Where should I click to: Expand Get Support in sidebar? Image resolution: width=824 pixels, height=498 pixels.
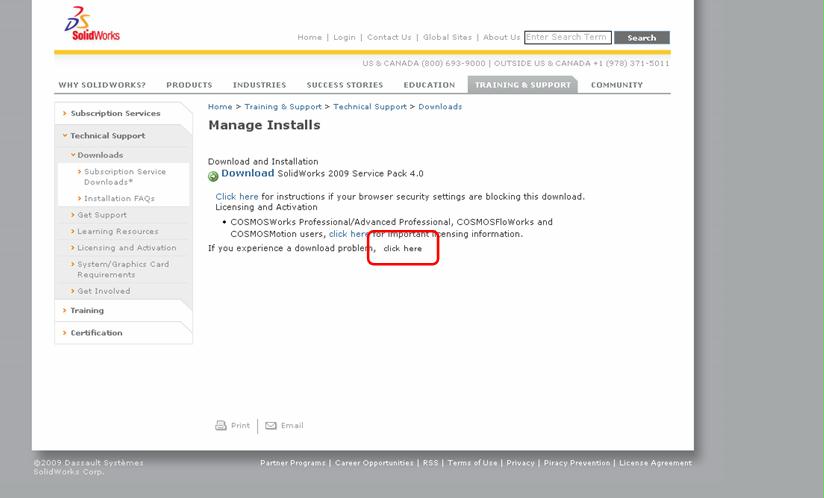tap(101, 215)
